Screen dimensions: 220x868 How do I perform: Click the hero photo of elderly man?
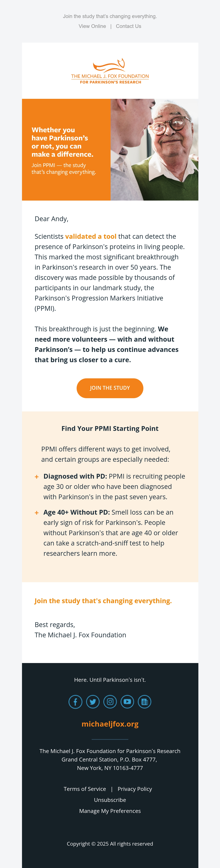(x=154, y=150)
